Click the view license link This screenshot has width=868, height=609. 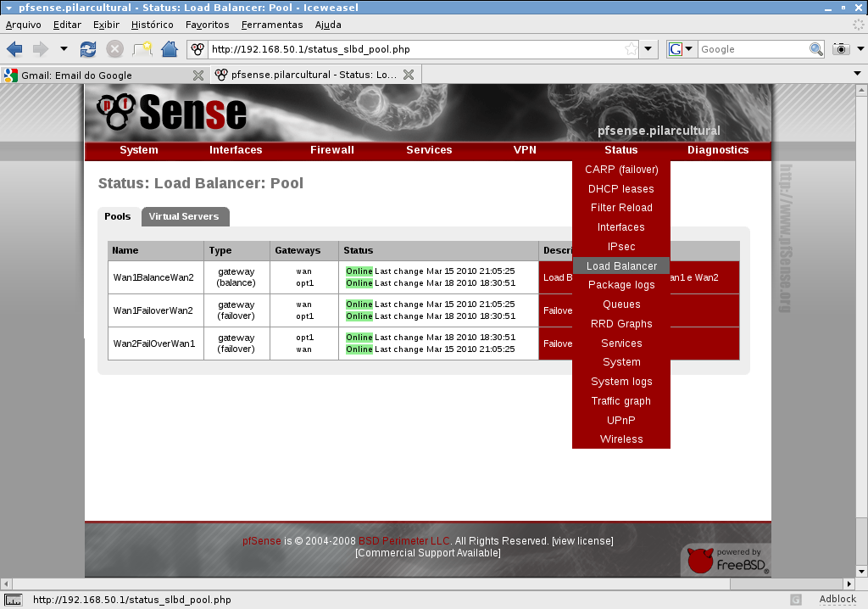pyautogui.click(x=582, y=541)
